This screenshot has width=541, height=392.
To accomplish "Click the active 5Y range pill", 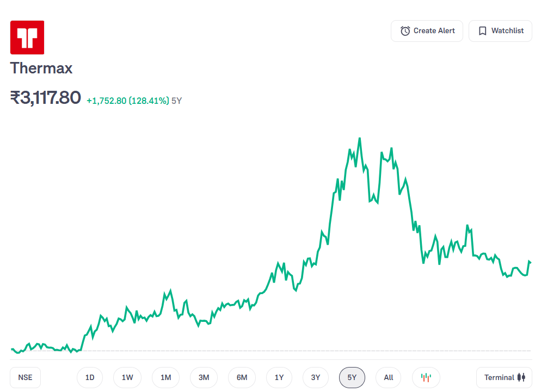I will (x=352, y=377).
